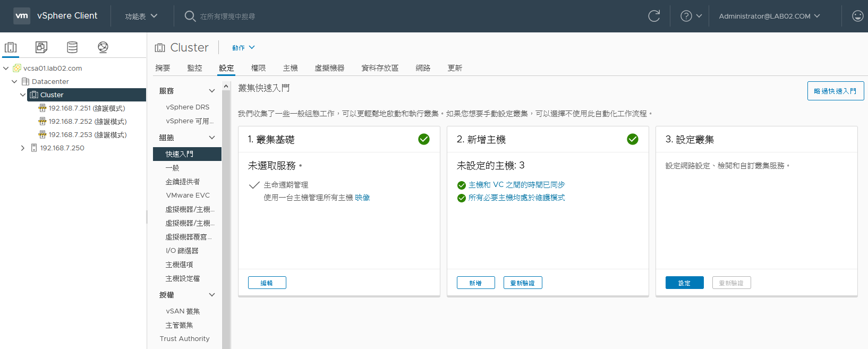Viewport: 868px width, 349px height.
Task: Switch to the 摘要 tab
Action: pos(163,68)
